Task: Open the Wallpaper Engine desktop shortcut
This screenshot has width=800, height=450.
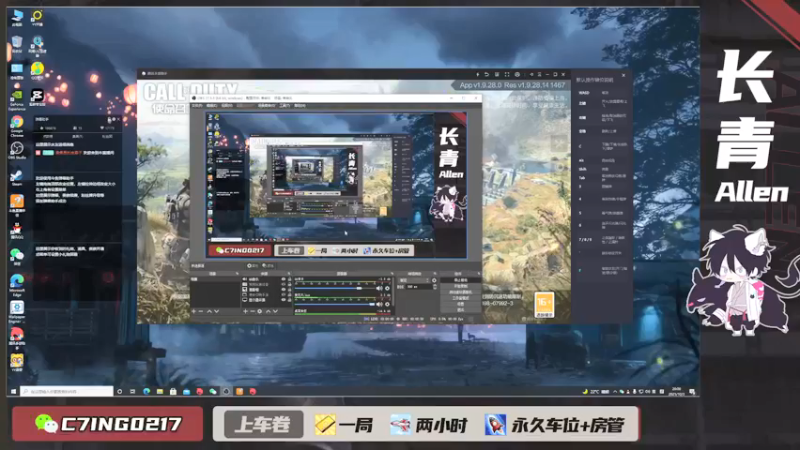Action: (17, 310)
